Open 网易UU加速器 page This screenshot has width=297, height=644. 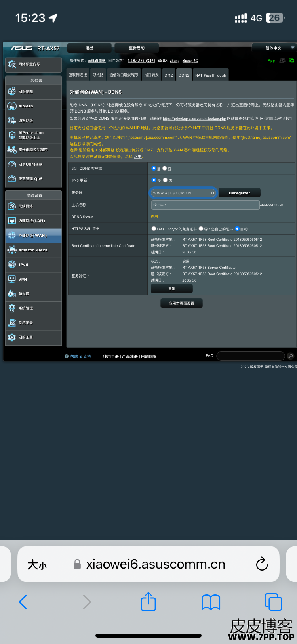click(x=34, y=165)
